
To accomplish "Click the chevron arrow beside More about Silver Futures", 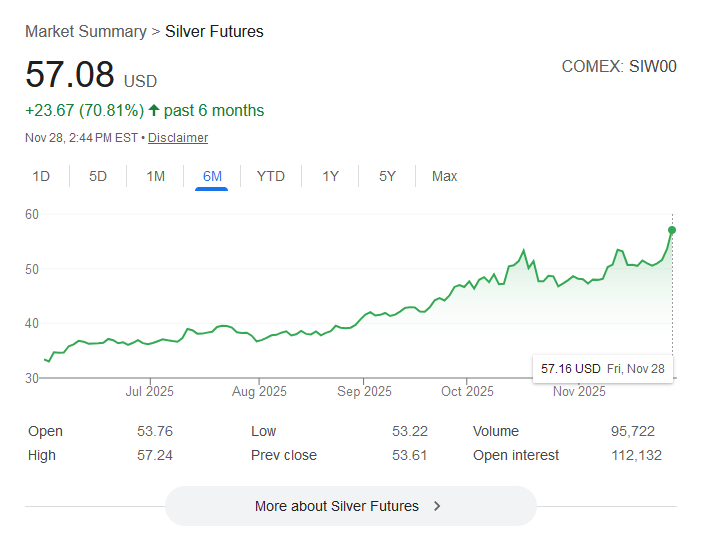I will click(x=437, y=506).
